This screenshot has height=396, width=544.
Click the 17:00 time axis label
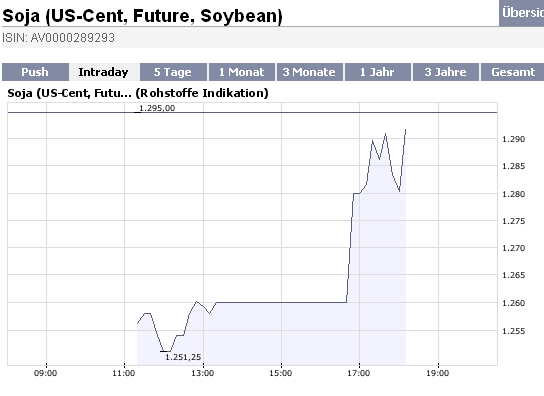[x=359, y=373]
